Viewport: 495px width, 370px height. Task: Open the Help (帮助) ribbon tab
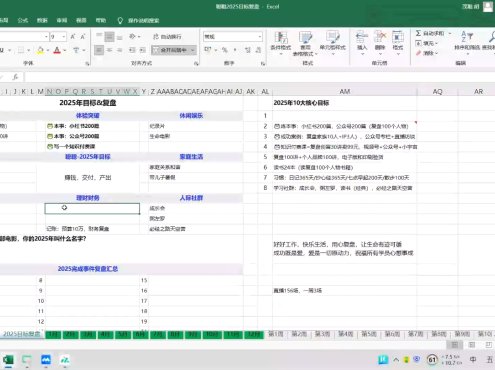coord(101,20)
